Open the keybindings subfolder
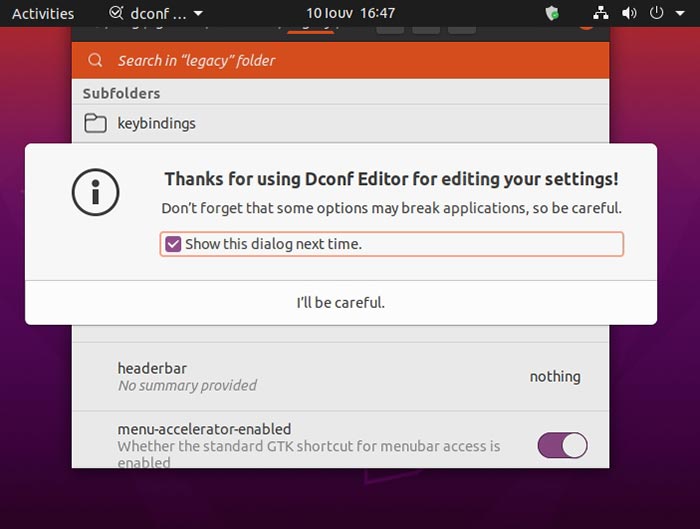Image resolution: width=700 pixels, height=529 pixels. click(x=340, y=123)
